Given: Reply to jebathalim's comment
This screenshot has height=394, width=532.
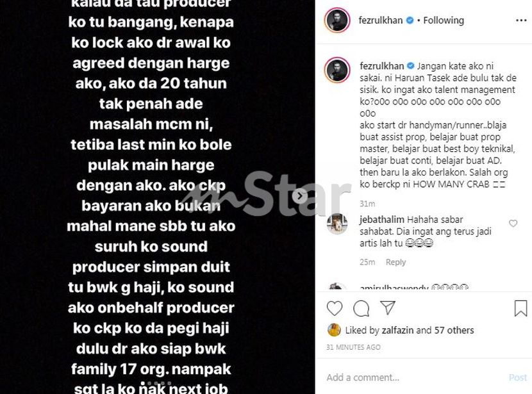Looking at the screenshot, I should [x=395, y=262].
